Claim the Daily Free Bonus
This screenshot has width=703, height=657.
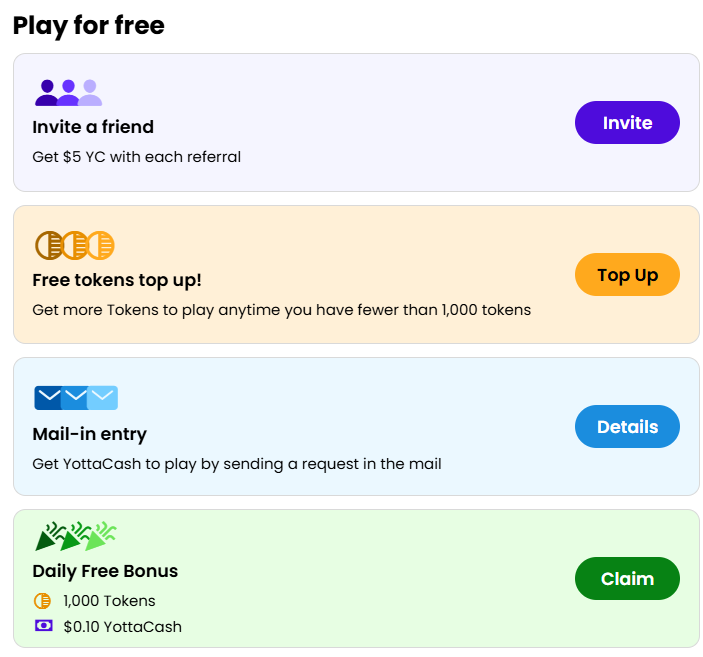[x=627, y=579]
